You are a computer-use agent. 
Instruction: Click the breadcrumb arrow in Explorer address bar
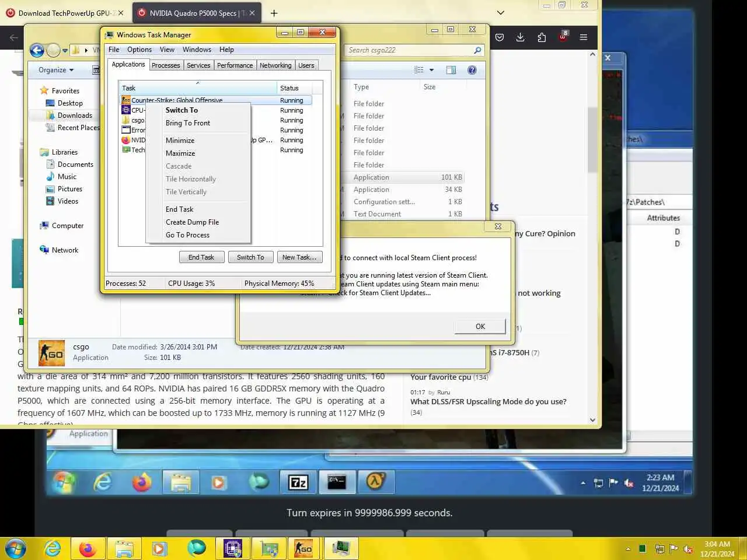click(86, 50)
